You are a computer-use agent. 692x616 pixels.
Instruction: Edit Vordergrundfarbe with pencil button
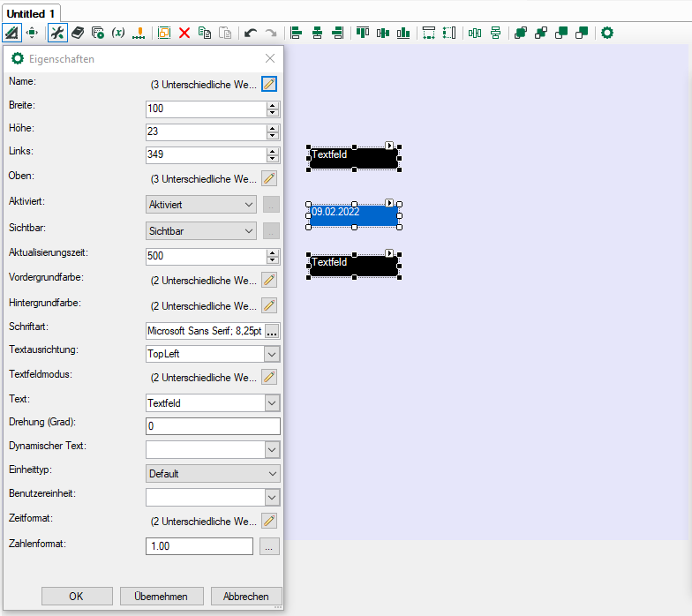pos(270,281)
